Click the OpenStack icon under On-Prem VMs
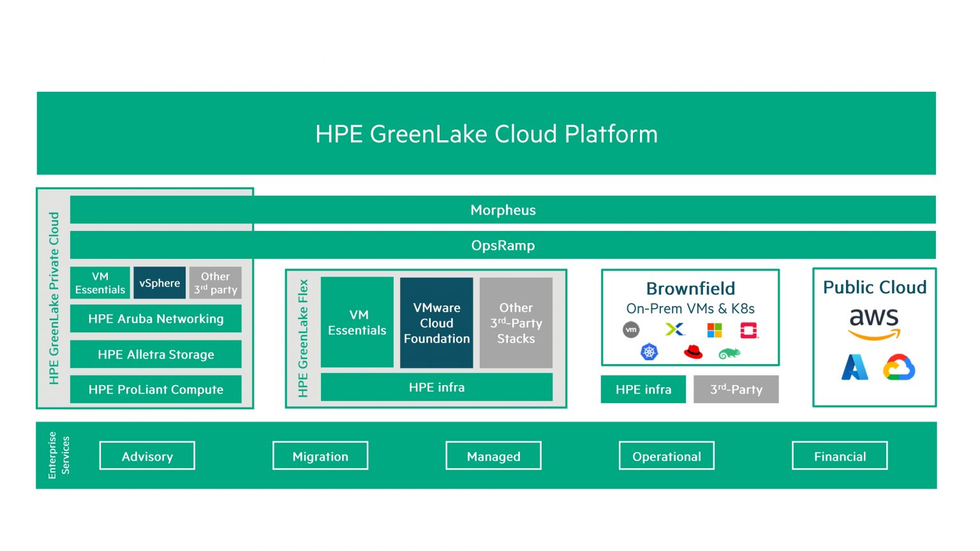Viewport: 980px width, 551px height. pos(750,329)
